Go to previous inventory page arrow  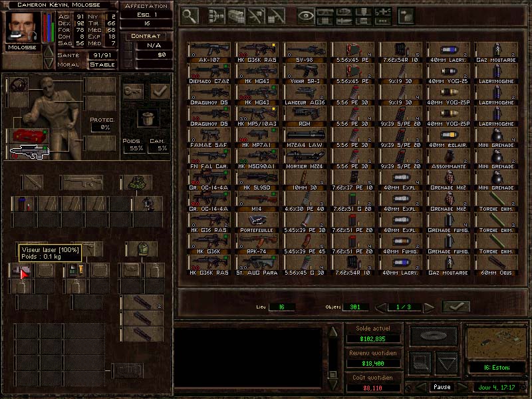pyautogui.click(x=381, y=308)
